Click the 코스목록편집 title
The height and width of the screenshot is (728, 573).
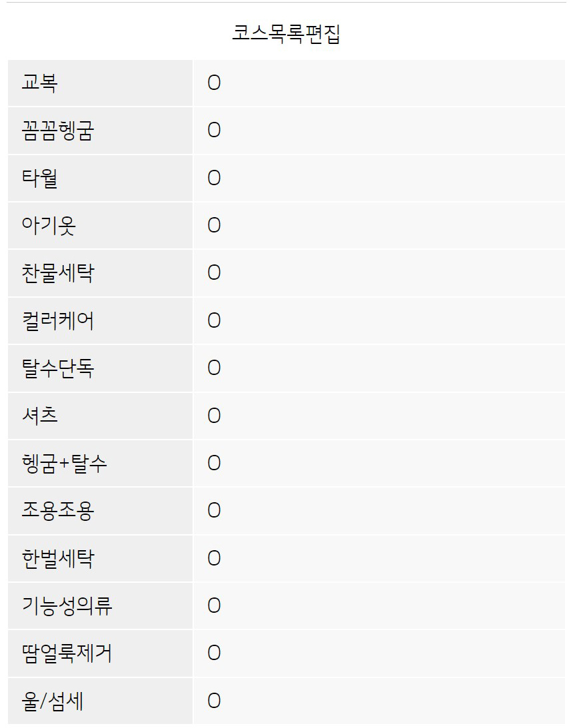point(286,33)
